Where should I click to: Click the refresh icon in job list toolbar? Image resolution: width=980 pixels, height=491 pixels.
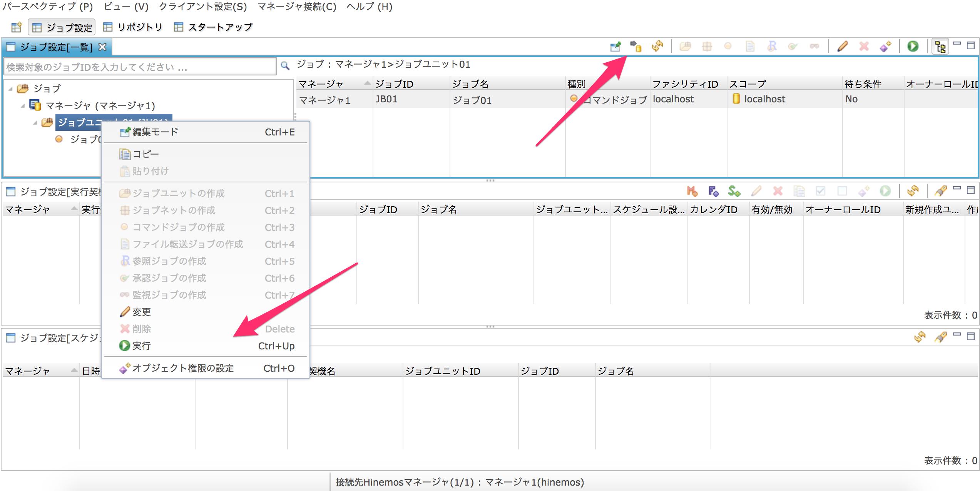point(657,47)
